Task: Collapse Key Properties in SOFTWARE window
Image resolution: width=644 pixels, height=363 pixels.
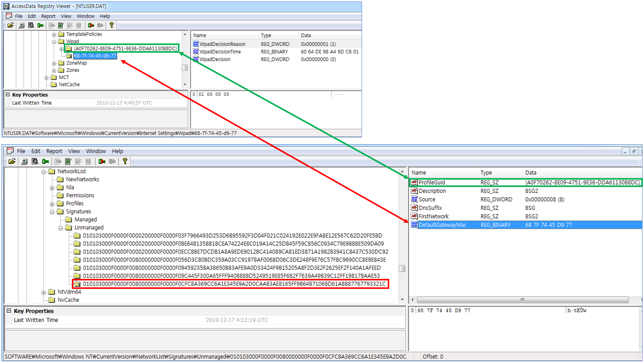Action: 9,311
